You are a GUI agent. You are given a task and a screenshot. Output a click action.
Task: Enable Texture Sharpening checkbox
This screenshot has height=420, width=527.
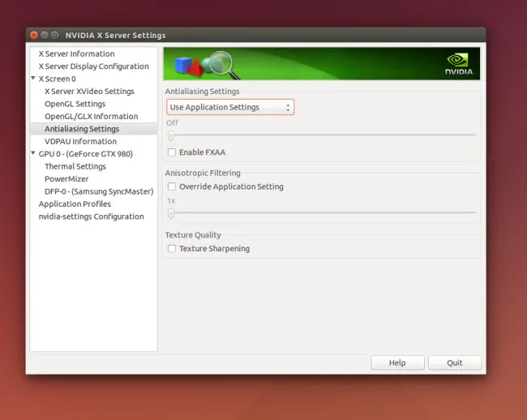[x=171, y=249]
